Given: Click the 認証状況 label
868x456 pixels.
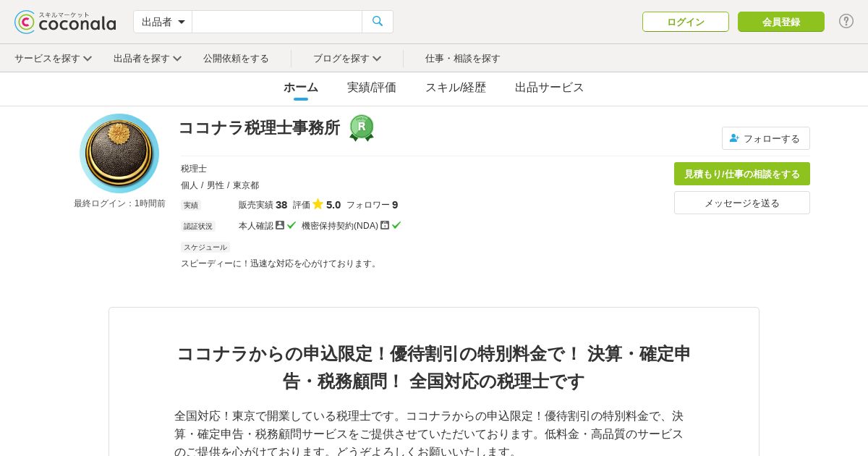Looking at the screenshot, I should click(198, 226).
